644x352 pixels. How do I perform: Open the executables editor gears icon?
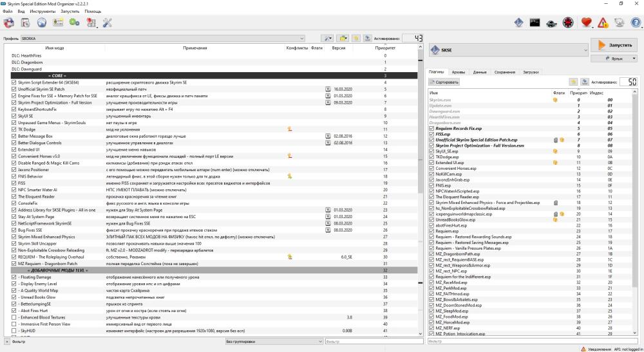tap(74, 23)
